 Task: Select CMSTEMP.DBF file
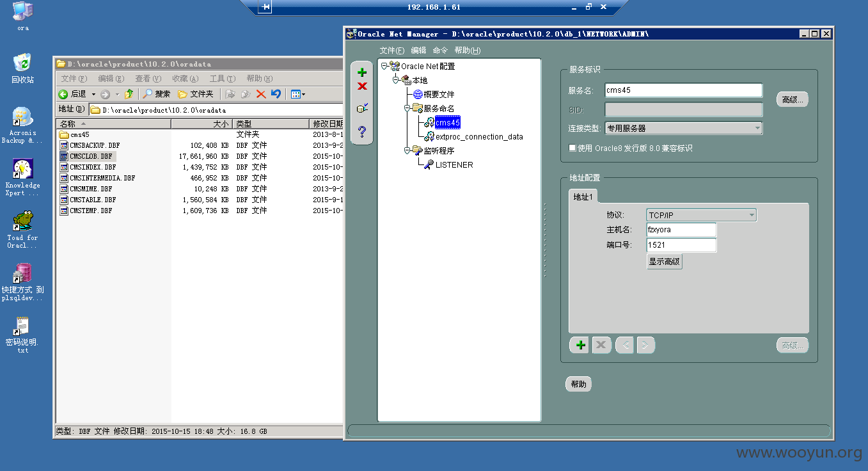[x=86, y=211]
